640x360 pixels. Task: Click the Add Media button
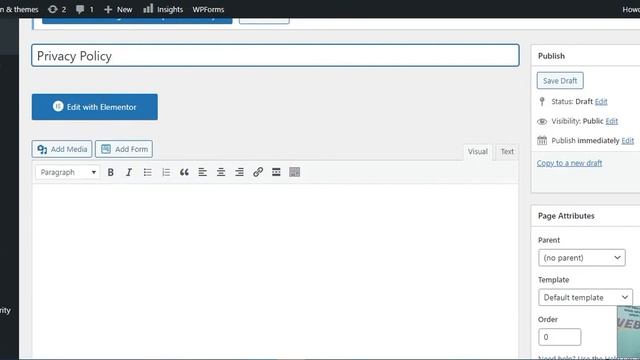click(x=62, y=149)
